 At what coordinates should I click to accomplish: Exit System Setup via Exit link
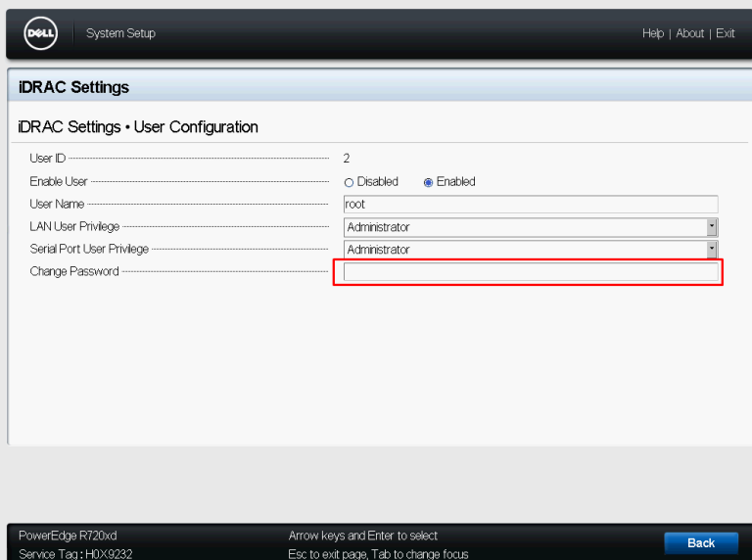pos(725,33)
